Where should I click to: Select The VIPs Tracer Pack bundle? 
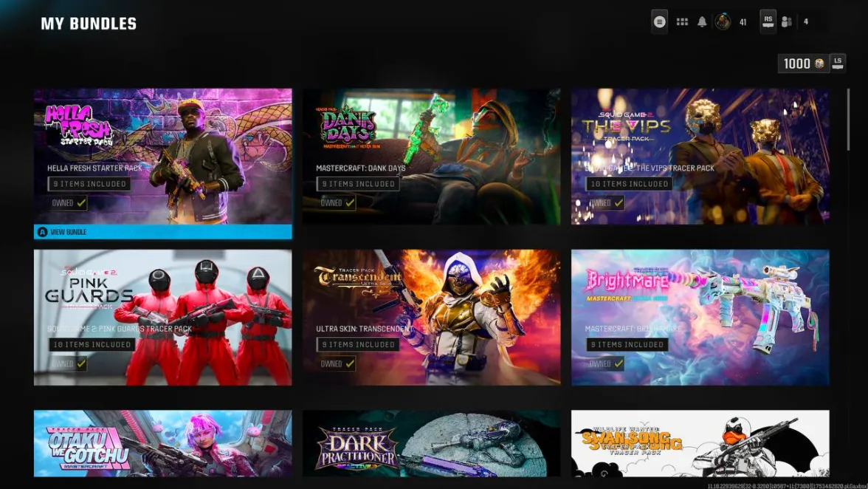click(700, 156)
